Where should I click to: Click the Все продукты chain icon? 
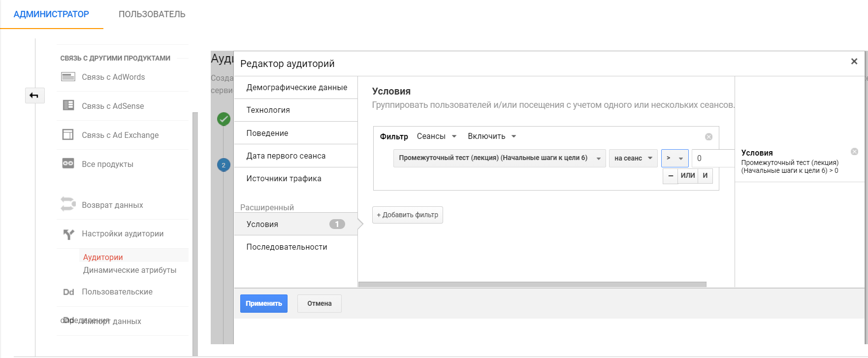tap(68, 163)
